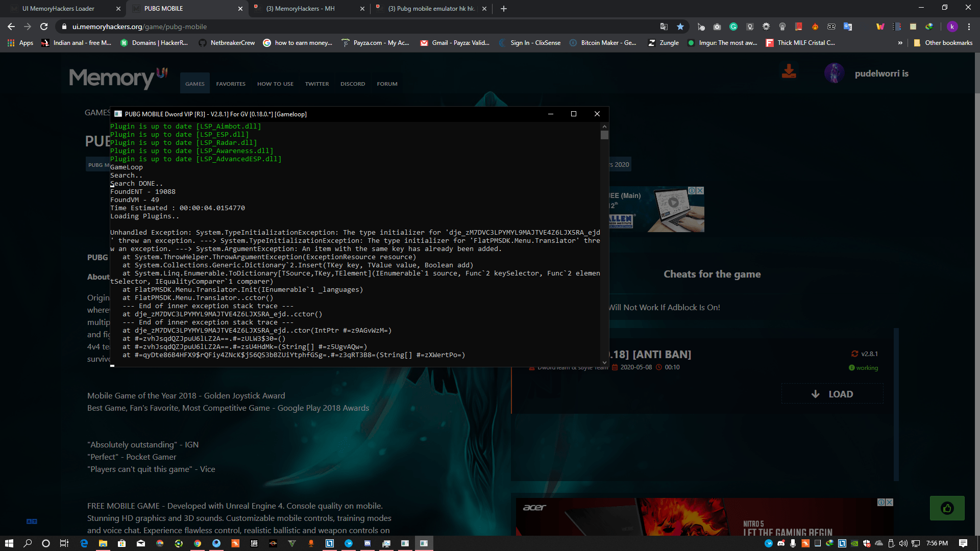This screenshot has height=551, width=980.
Task: Open Imgur bookmark
Action: 722,43
